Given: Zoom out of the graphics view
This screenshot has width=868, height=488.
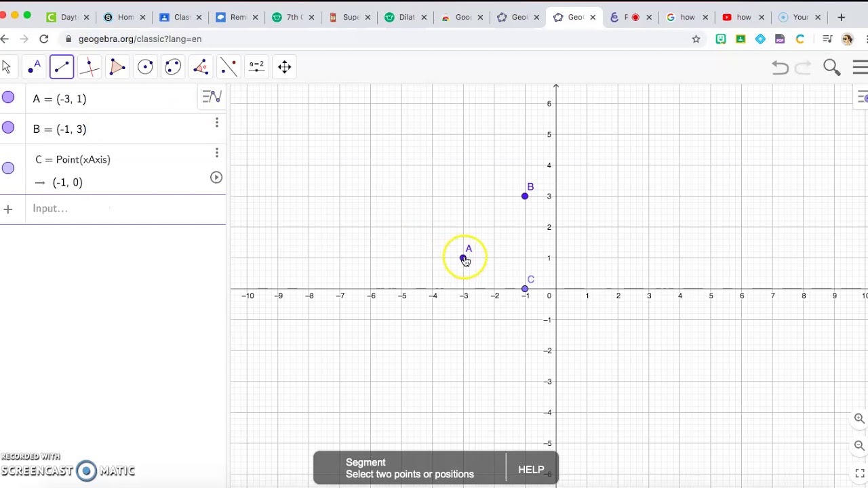Looking at the screenshot, I should [859, 445].
